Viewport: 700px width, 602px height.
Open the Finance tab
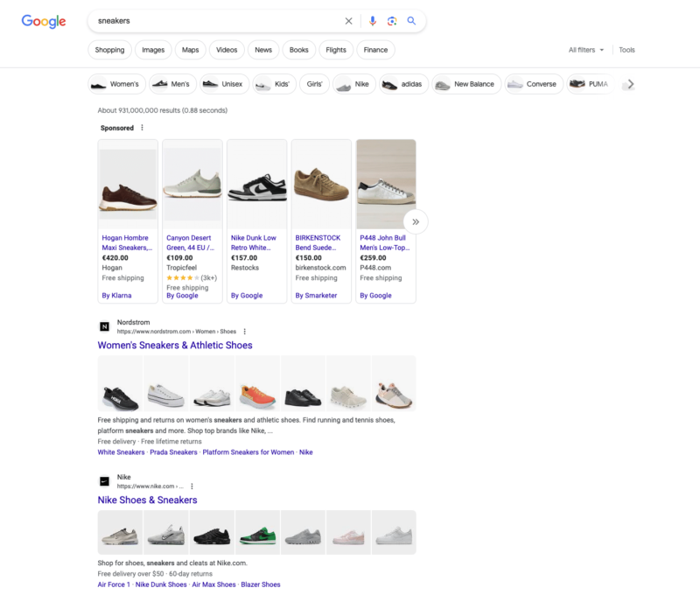click(375, 50)
